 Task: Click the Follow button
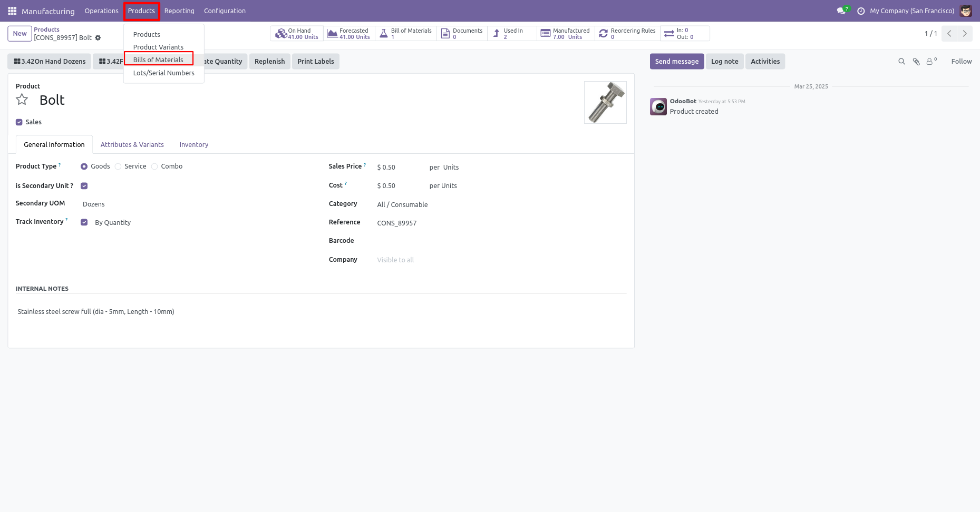point(962,62)
